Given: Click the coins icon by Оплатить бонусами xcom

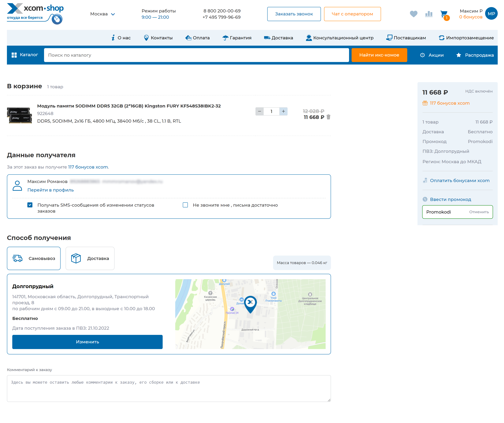Looking at the screenshot, I should (x=425, y=180).
